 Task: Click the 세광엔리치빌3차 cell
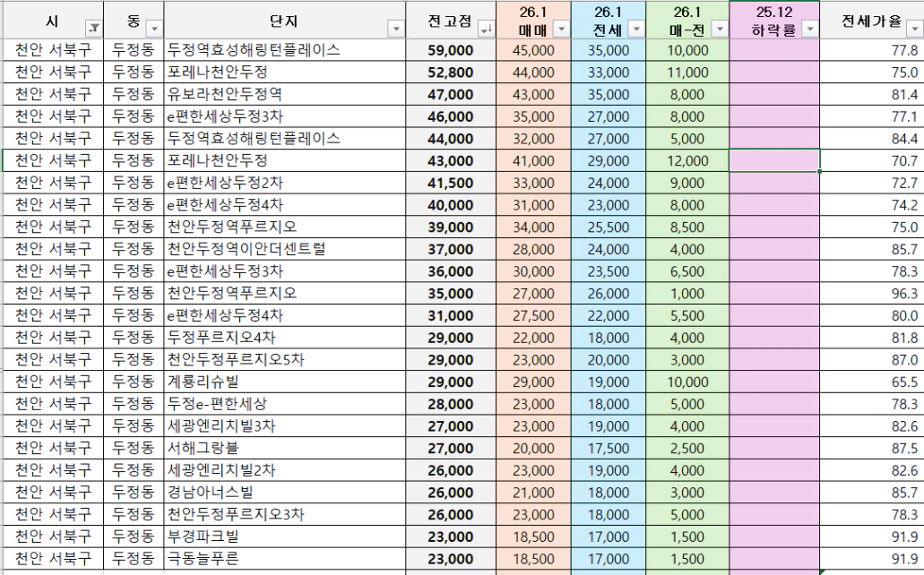pos(285,426)
